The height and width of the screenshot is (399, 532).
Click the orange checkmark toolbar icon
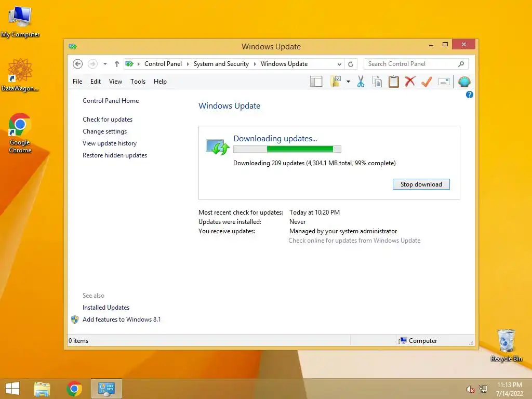coord(427,82)
